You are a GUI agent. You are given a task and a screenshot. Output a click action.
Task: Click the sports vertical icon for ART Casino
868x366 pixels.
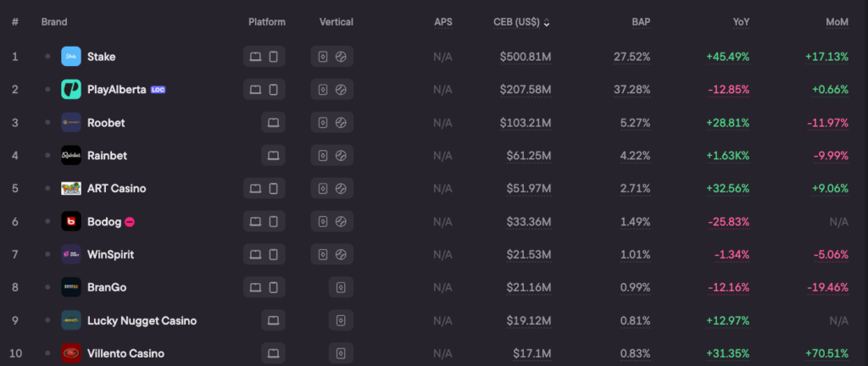[x=341, y=189]
